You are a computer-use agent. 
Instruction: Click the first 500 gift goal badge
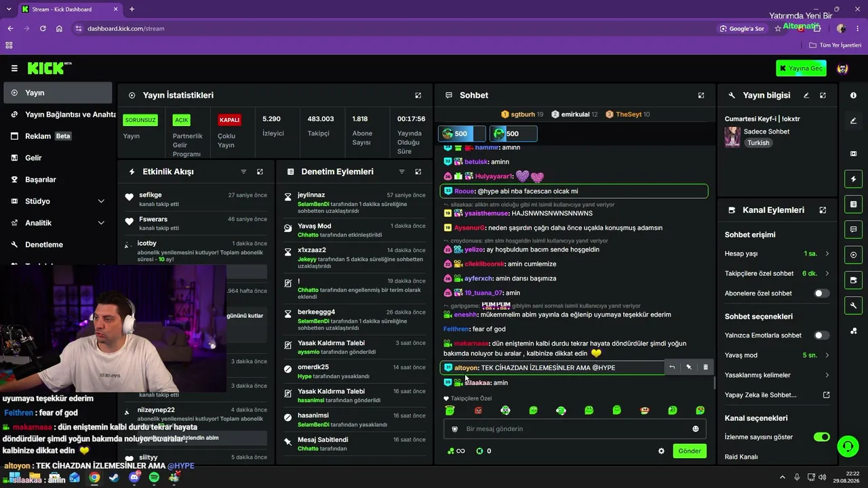point(462,134)
